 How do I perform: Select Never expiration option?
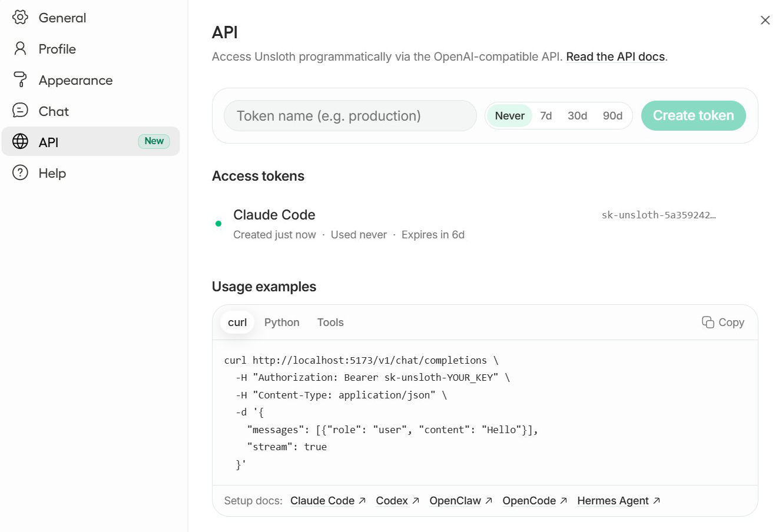[x=509, y=116]
